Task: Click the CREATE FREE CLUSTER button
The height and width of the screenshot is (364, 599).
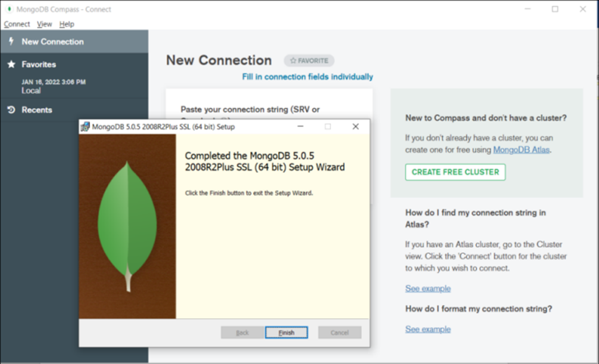Action: (456, 172)
